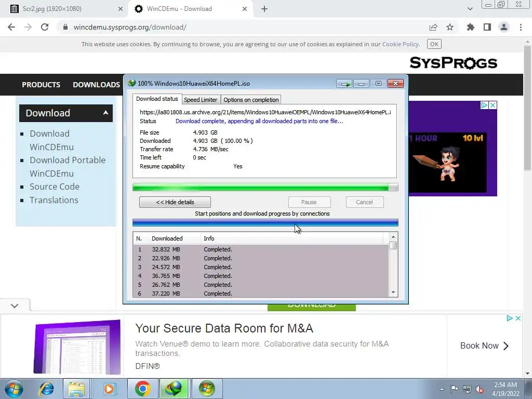Close the WinCDEmu - Download tab

tap(245, 9)
